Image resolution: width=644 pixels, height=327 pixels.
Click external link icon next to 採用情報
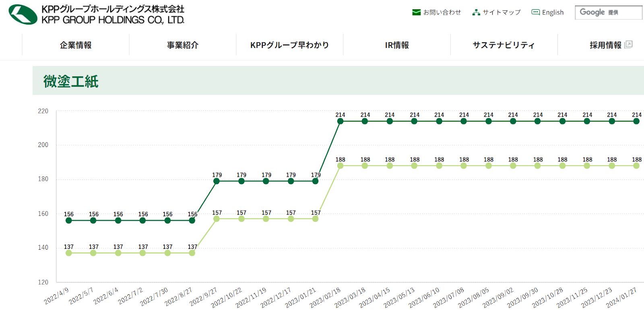628,45
